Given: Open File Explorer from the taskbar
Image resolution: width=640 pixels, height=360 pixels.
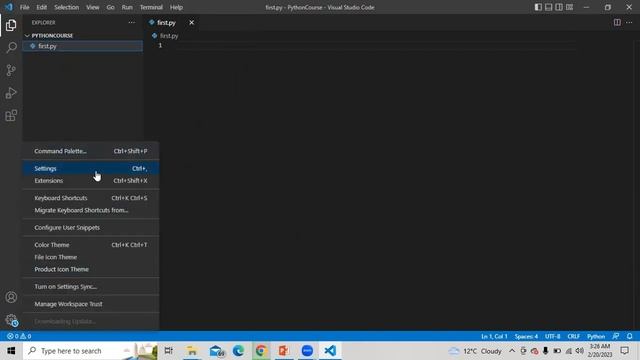Looking at the screenshot, I should pos(192,351).
